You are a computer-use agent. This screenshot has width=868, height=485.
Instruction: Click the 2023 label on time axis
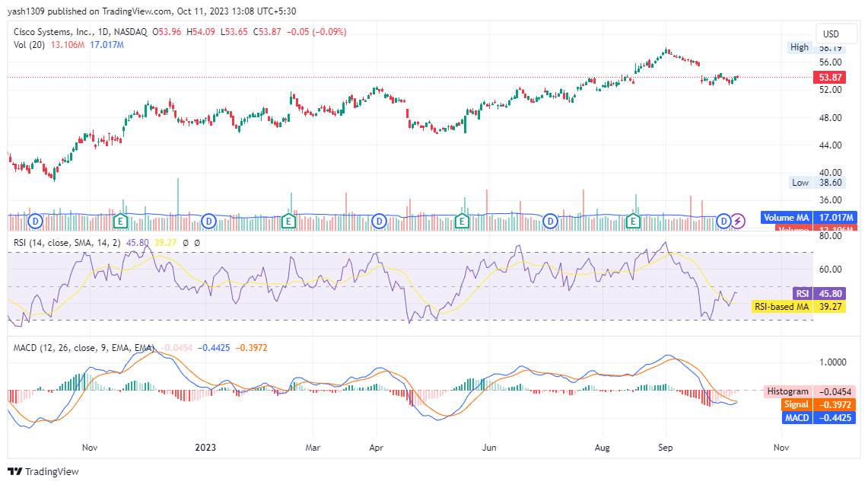[x=205, y=447]
